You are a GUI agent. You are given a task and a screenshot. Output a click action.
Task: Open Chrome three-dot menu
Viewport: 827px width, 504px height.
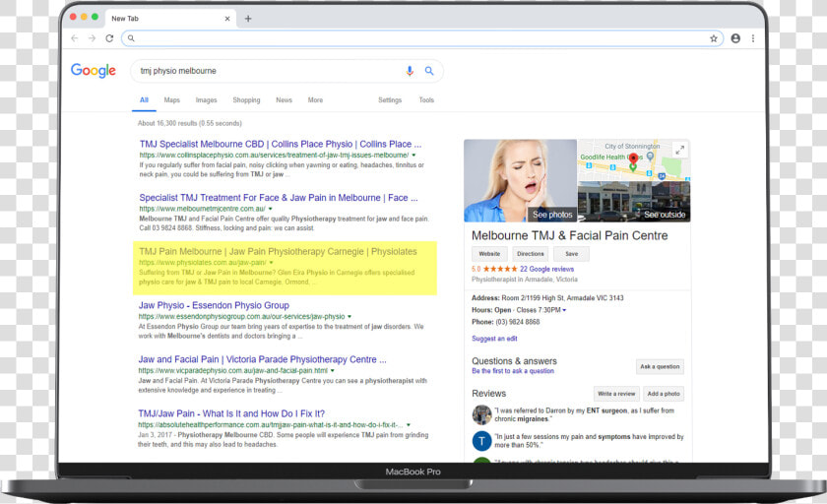[753, 38]
